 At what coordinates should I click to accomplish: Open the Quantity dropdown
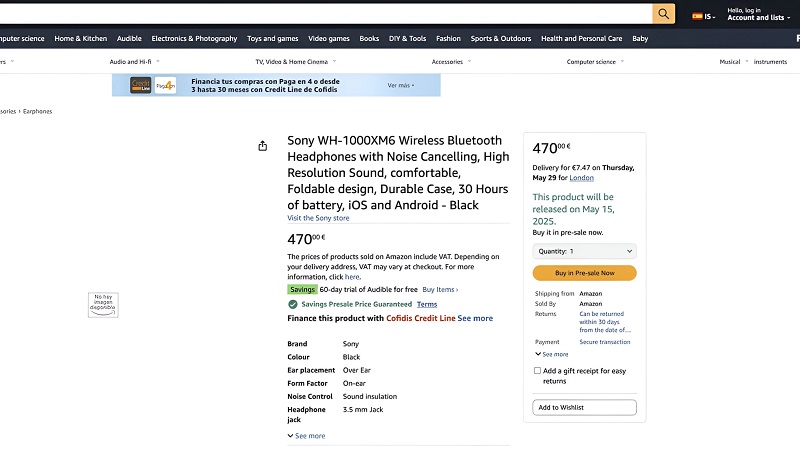[584, 251]
